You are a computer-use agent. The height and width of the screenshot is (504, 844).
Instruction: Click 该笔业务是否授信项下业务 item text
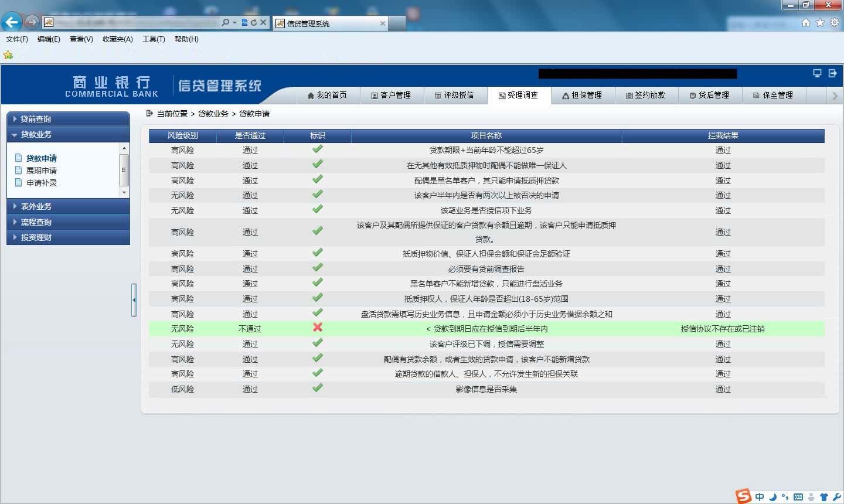click(486, 210)
